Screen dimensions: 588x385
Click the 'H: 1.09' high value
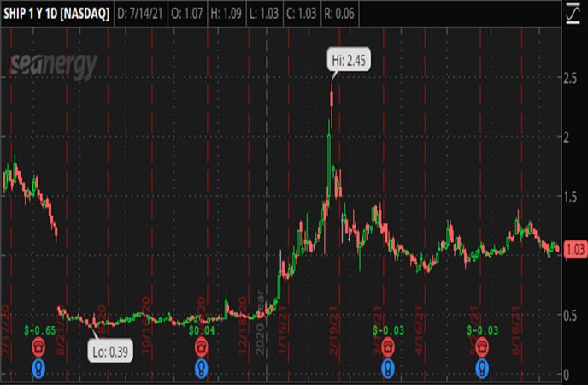(226, 14)
